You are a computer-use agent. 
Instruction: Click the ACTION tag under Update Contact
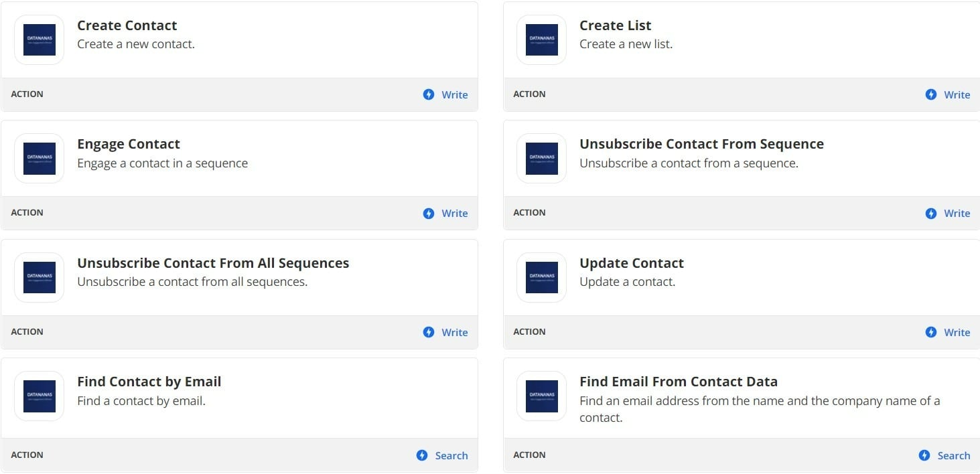point(529,331)
